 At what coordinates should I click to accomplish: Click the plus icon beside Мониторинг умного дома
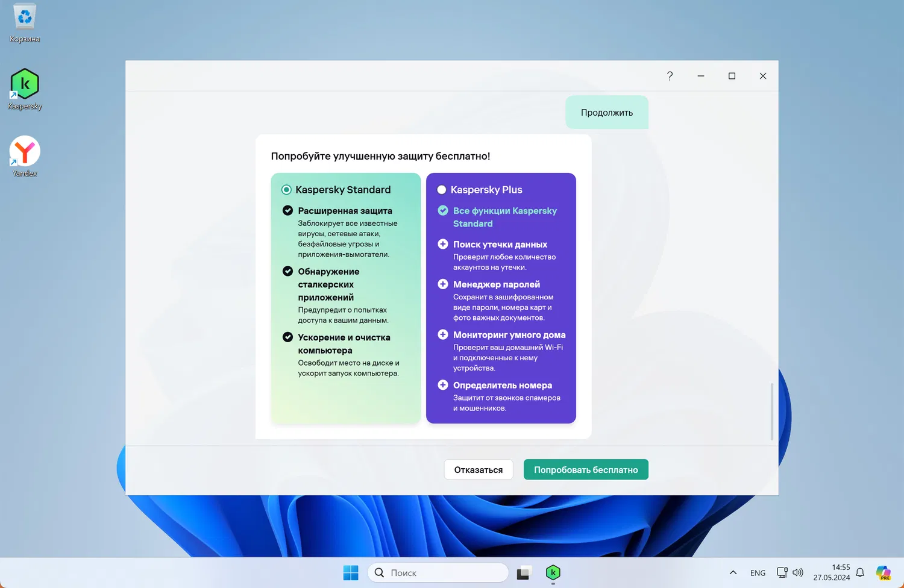point(443,334)
